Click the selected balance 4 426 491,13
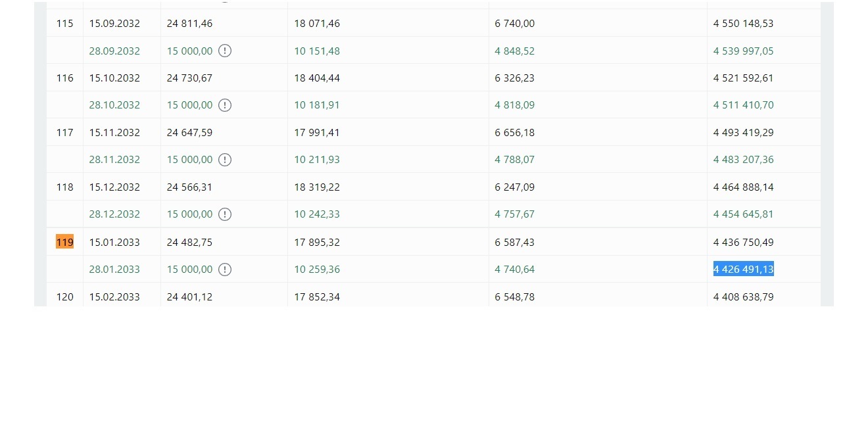This screenshot has width=868, height=426. pyautogui.click(x=743, y=269)
